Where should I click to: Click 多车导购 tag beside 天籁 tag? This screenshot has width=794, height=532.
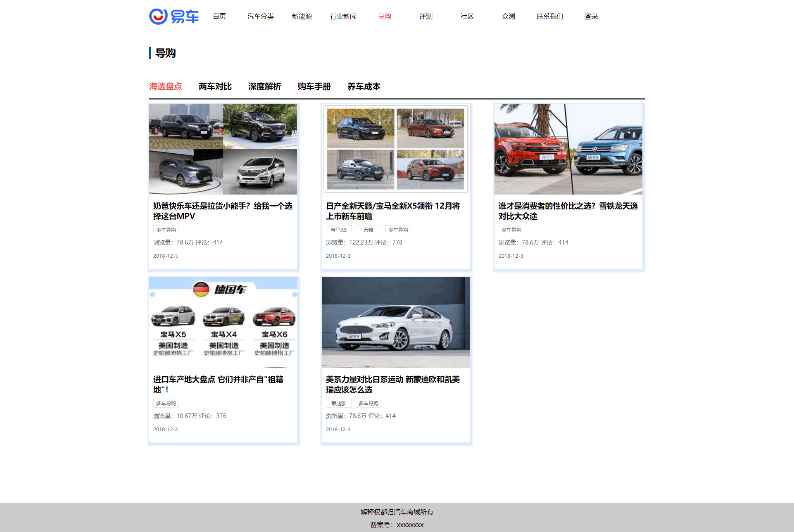[x=398, y=230]
